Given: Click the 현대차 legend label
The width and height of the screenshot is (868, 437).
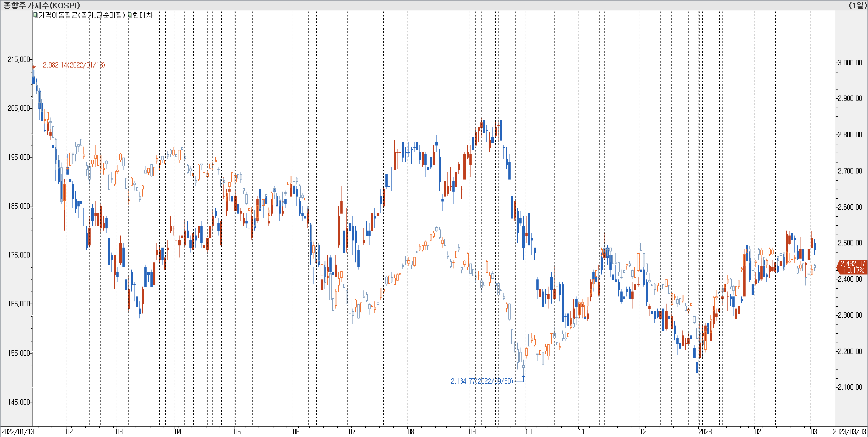Looking at the screenshot, I should [x=142, y=15].
